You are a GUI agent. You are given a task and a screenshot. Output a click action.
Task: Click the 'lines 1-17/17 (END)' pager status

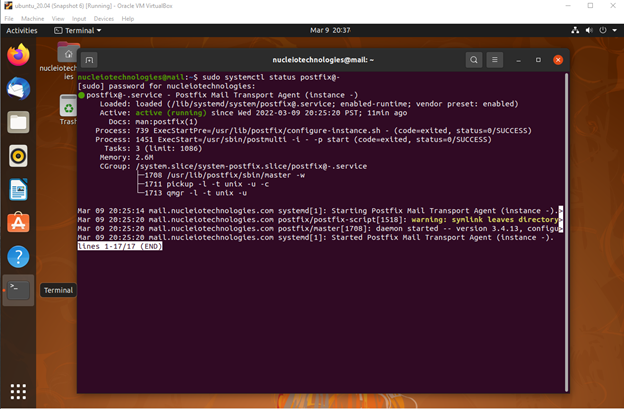tap(120, 246)
